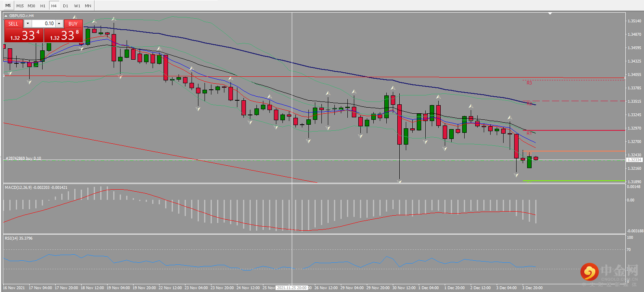
Task: Switch to the D1 daily timeframe
Action: pos(65,6)
